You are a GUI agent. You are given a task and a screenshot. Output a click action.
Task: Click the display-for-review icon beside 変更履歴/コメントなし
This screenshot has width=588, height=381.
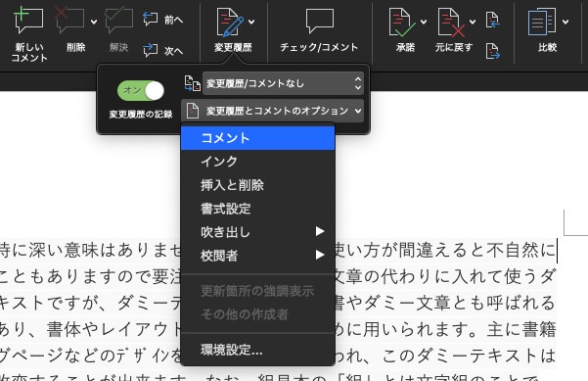tap(193, 83)
